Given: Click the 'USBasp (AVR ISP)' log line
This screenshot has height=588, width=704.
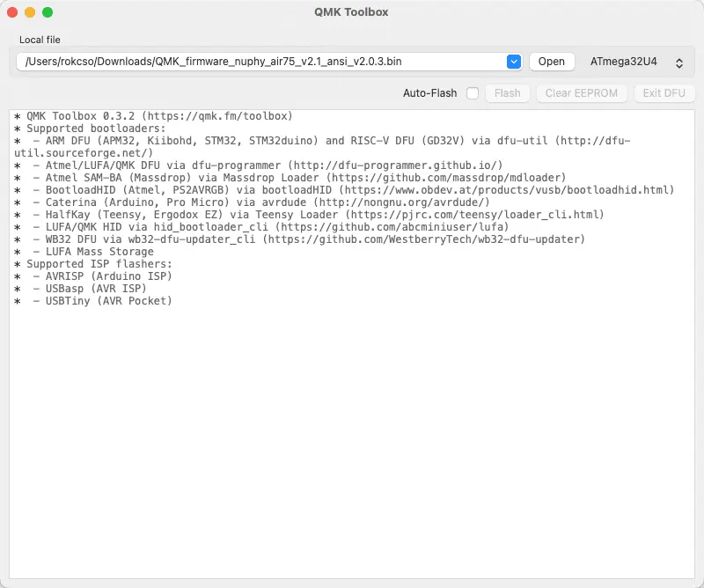Looking at the screenshot, I should [80, 289].
